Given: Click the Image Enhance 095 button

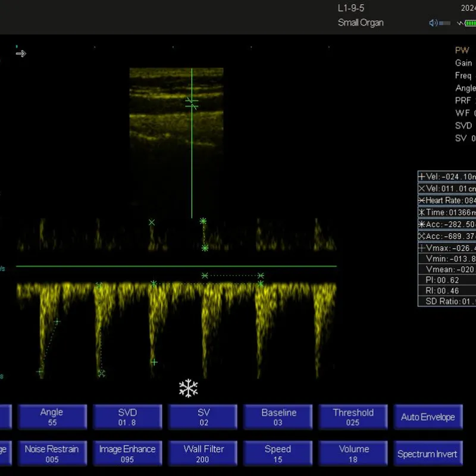Looking at the screenshot, I should 127,453.
